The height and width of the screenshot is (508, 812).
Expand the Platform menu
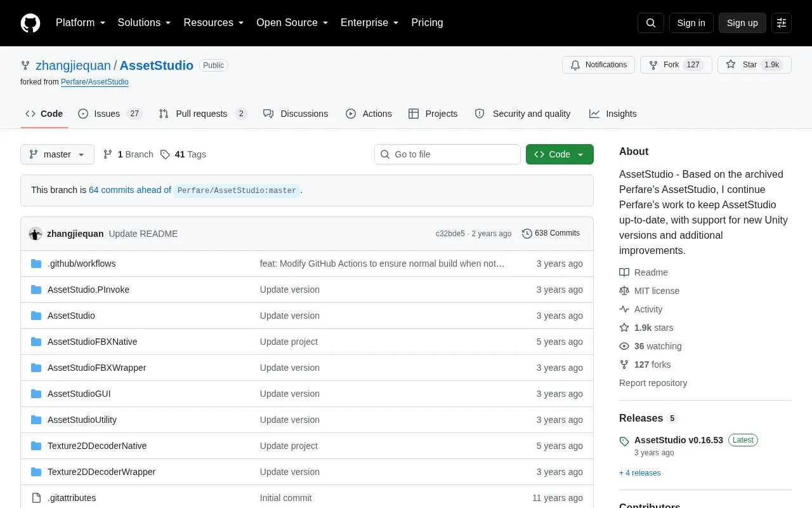coord(81,23)
